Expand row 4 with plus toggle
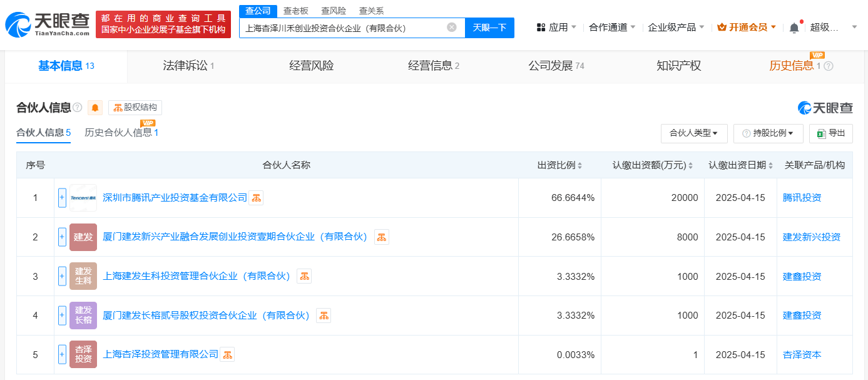 (62, 316)
